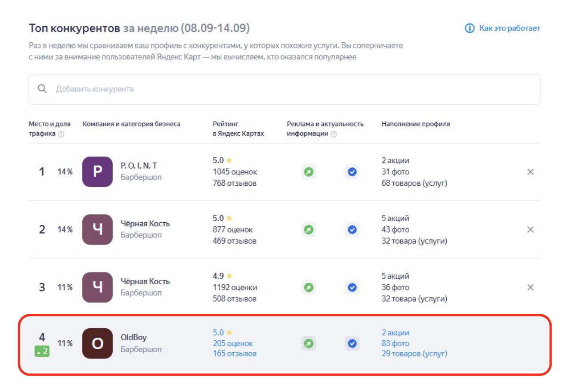
Task: Click '43 фото' text
Action: 395,230
